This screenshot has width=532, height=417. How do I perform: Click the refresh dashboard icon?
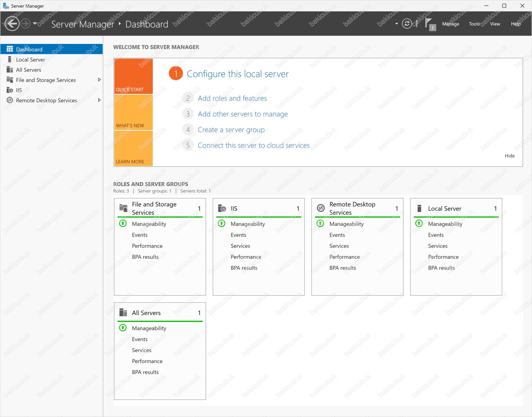click(407, 24)
